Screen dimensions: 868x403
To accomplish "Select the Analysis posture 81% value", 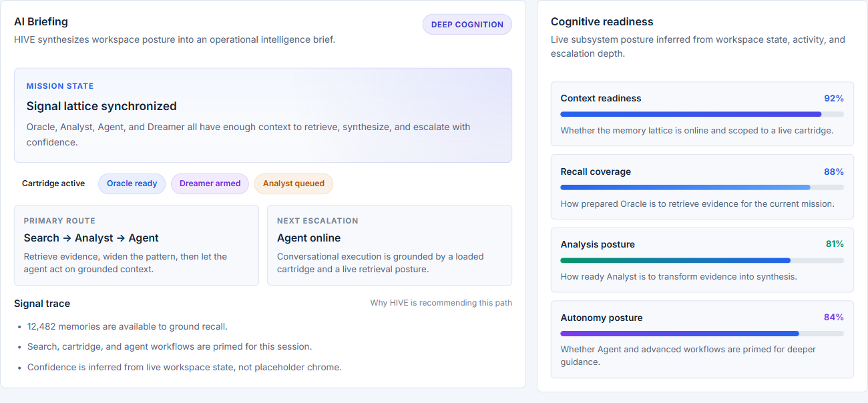I will pyautogui.click(x=836, y=244).
